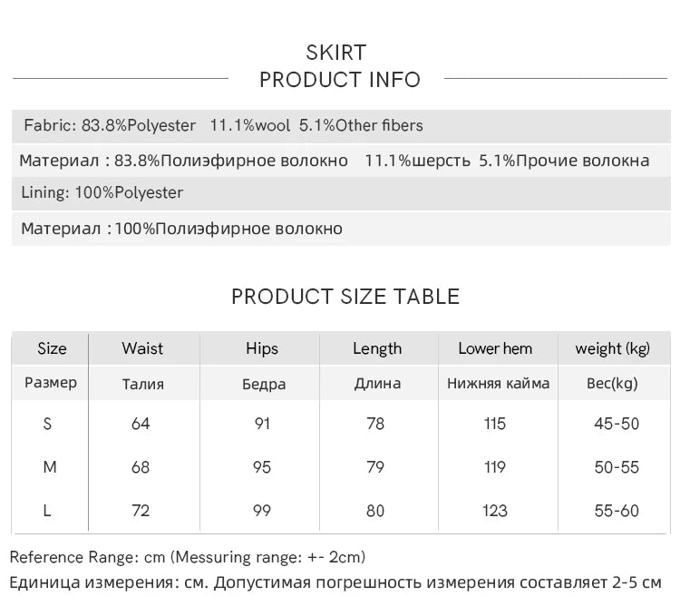This screenshot has height=616, width=680.
Task: Click the Lining: 100%Polyester row
Action: 341,193
